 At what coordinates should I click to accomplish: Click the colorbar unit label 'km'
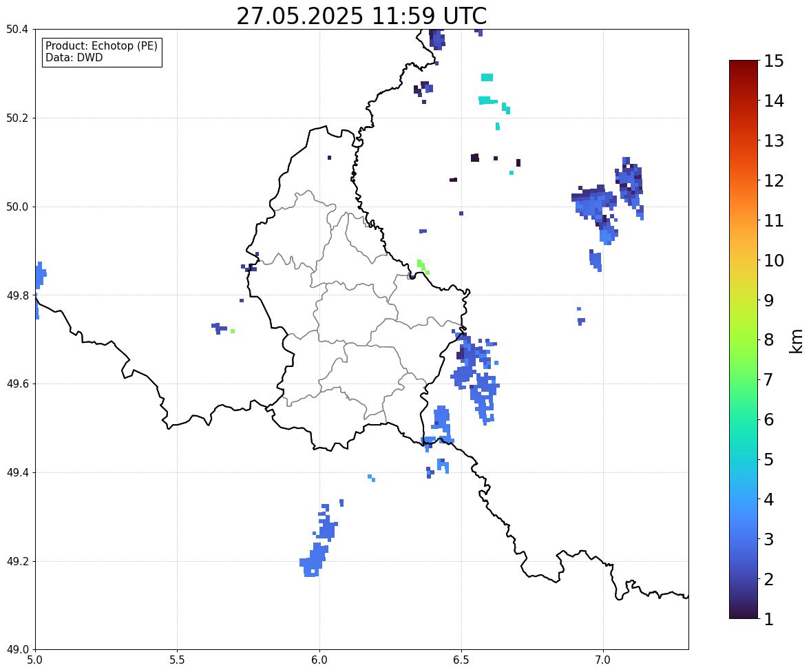796,341
